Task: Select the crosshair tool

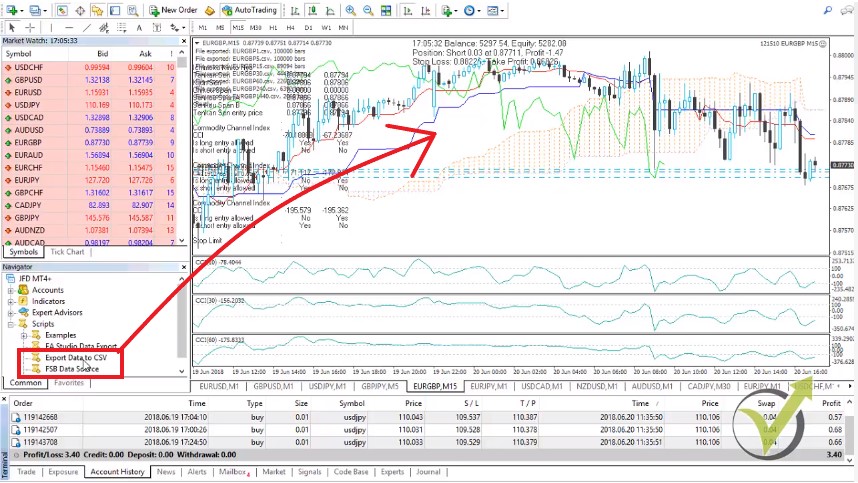Action: 29,27
